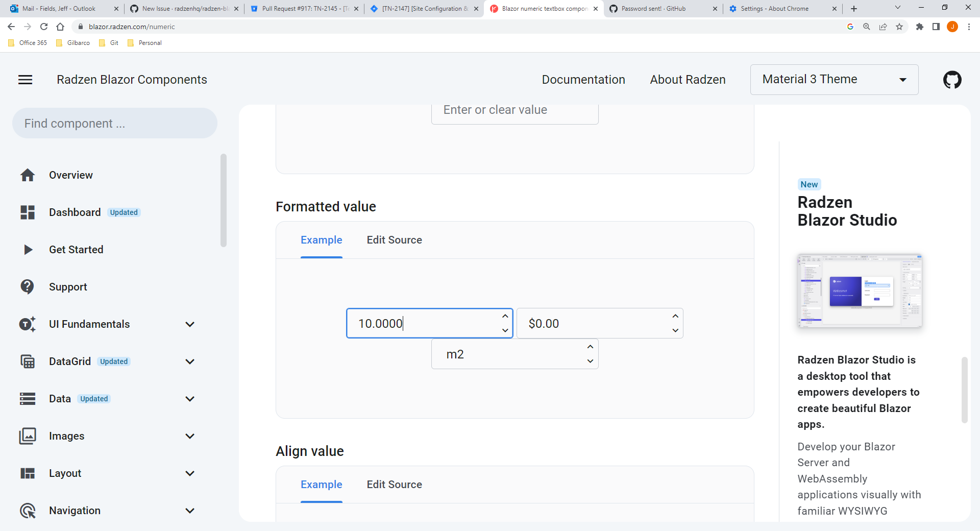980x531 pixels.
Task: Click the Find component search field
Action: [x=115, y=123]
